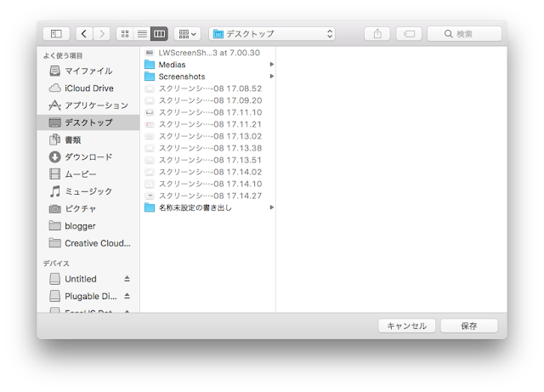
Task: Expand the 名称未設定の書き出し folder arrow
Action: (x=272, y=207)
